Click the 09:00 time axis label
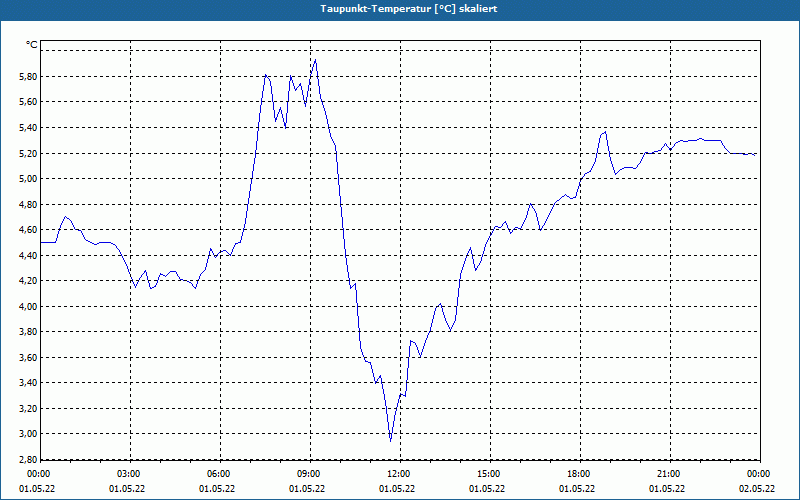 point(310,474)
